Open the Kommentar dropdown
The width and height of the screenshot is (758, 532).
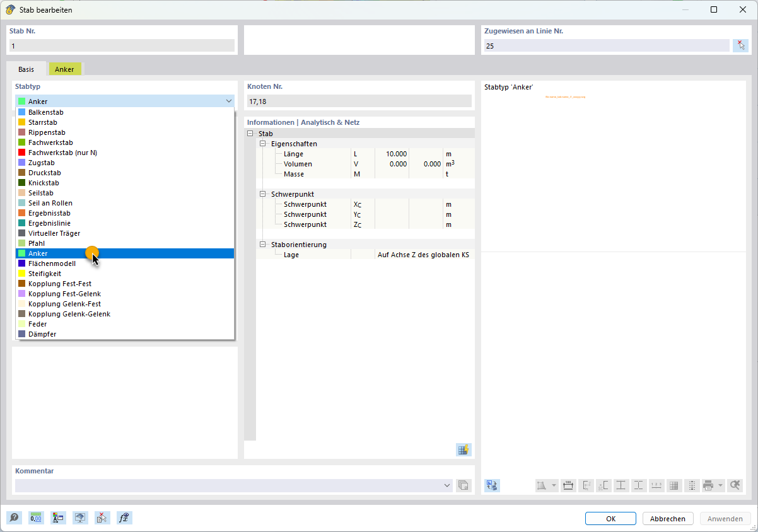tap(447, 485)
